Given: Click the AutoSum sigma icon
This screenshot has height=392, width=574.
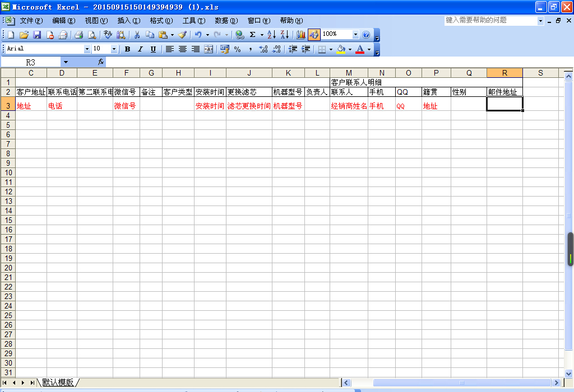Looking at the screenshot, I should point(252,35).
